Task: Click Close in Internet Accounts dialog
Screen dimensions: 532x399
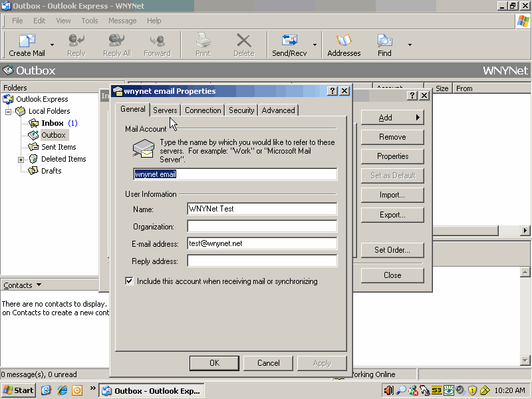Action: 392,275
